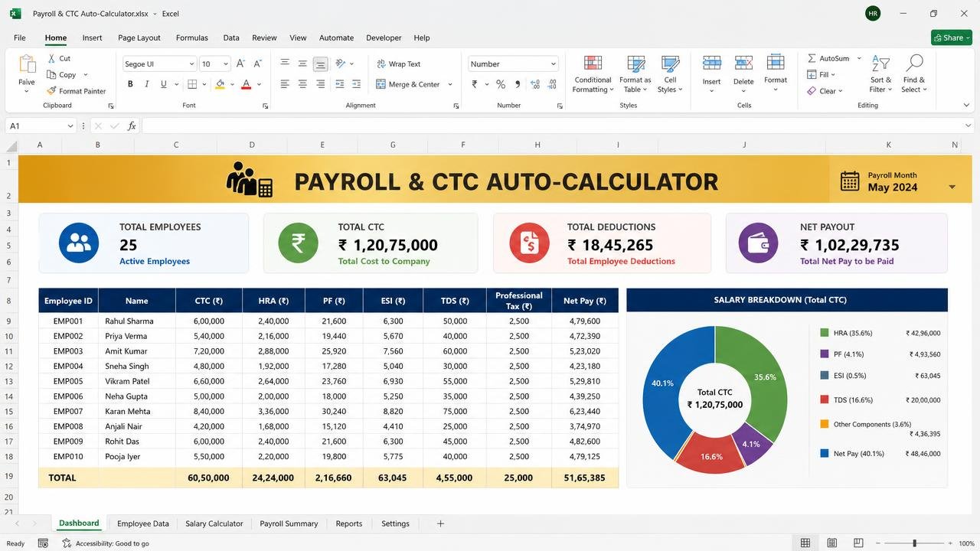980x551 pixels.
Task: Open the Page Layout ribbon tab
Action: [139, 37]
